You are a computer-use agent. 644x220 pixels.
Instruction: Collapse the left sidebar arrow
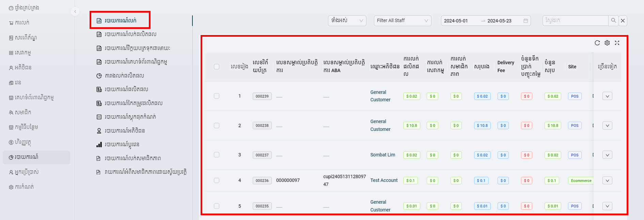click(75, 12)
